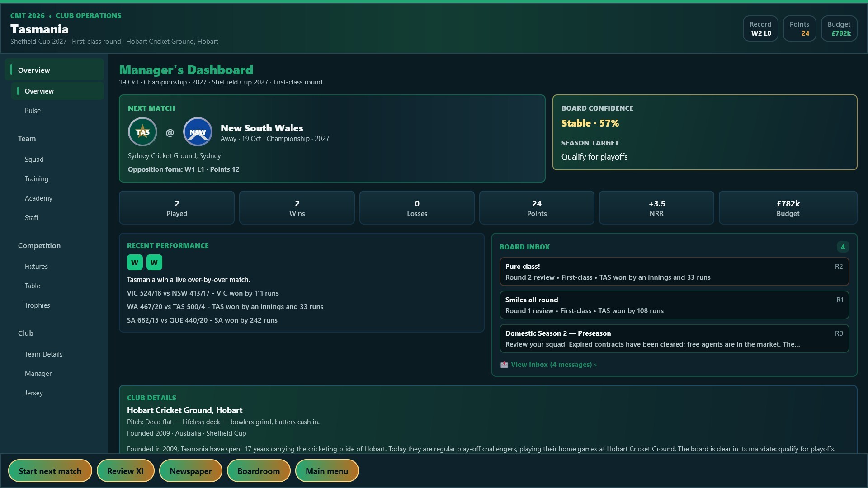Click the 'SA 682/15 vs QUE 440/20' result
The height and width of the screenshot is (488, 868).
click(202, 320)
